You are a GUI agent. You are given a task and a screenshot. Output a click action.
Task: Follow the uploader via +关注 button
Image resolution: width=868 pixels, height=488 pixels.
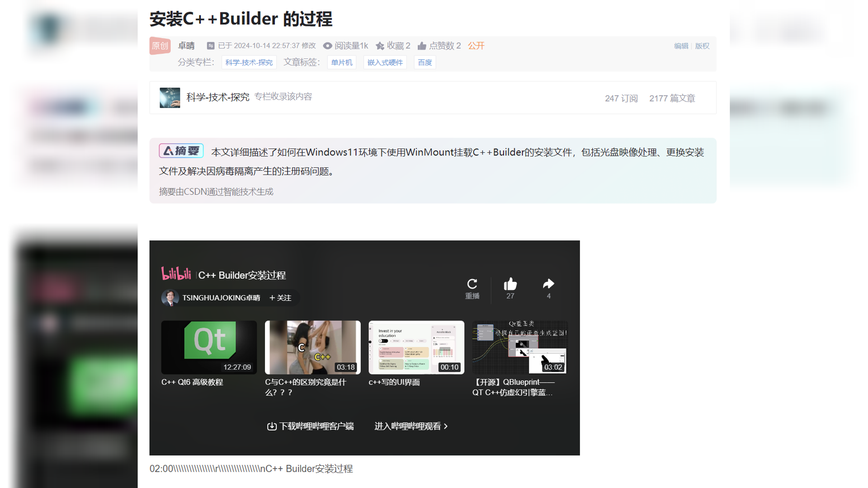[x=279, y=298]
